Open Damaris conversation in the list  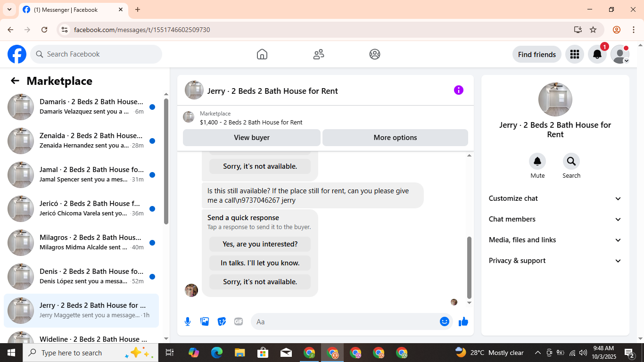pos(81,107)
